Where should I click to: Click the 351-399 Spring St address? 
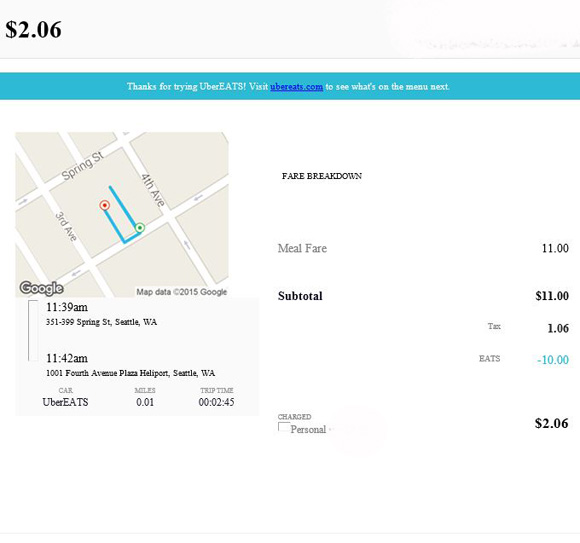click(x=101, y=322)
